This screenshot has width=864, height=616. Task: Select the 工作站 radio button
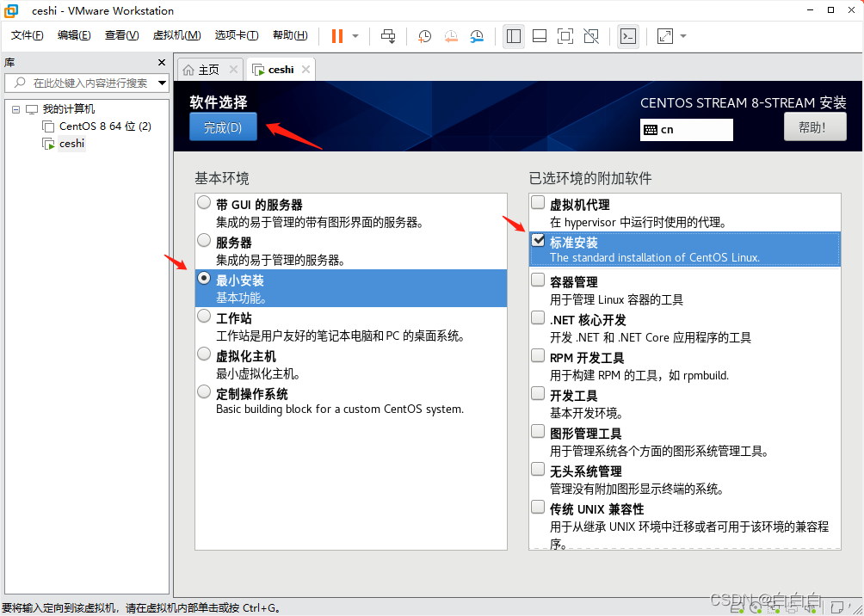[204, 317]
